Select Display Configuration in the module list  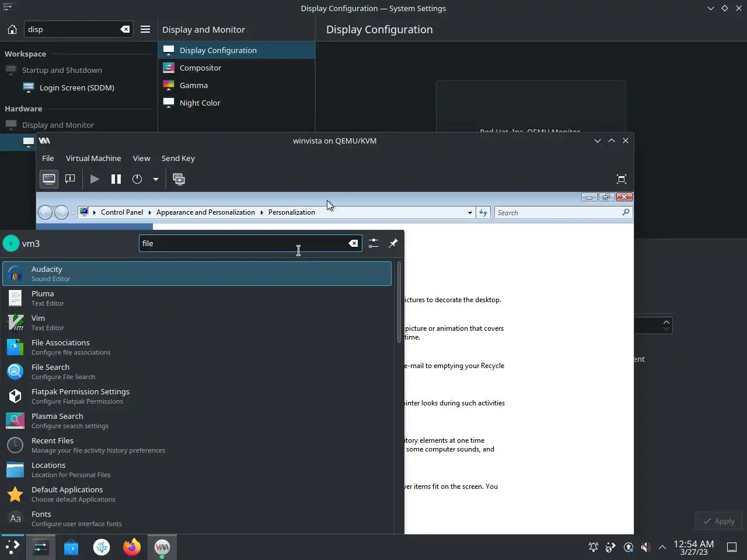click(236, 50)
